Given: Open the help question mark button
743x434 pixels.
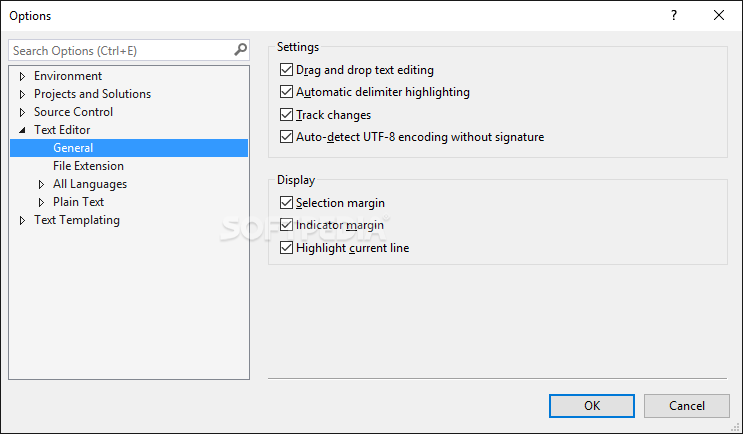Looking at the screenshot, I should click(x=674, y=16).
